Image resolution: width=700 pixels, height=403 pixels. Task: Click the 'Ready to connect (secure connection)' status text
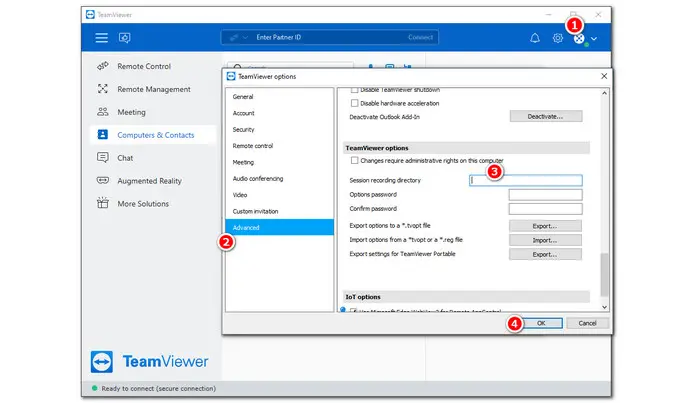(x=158, y=389)
